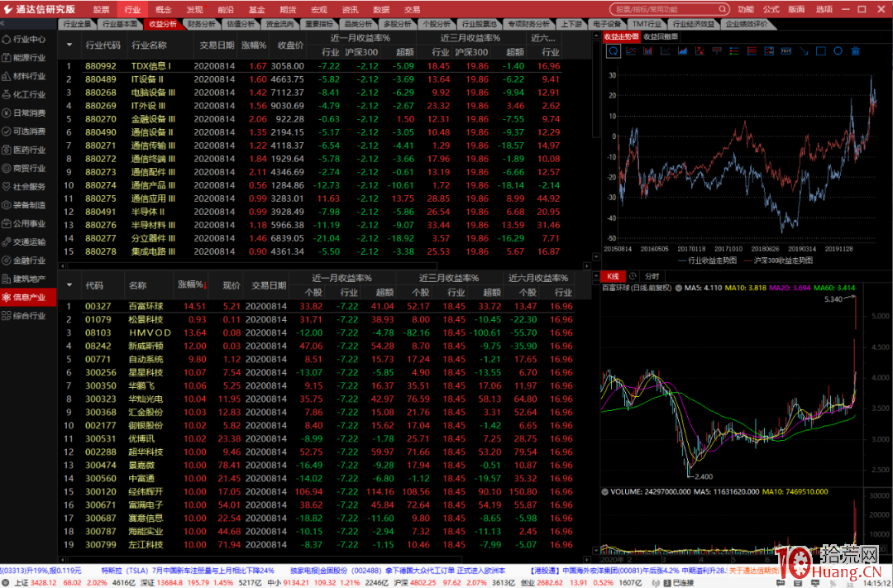Expand the 百富环球 chart indicator dropdown
This screenshot has height=588, width=893.
tap(680, 289)
